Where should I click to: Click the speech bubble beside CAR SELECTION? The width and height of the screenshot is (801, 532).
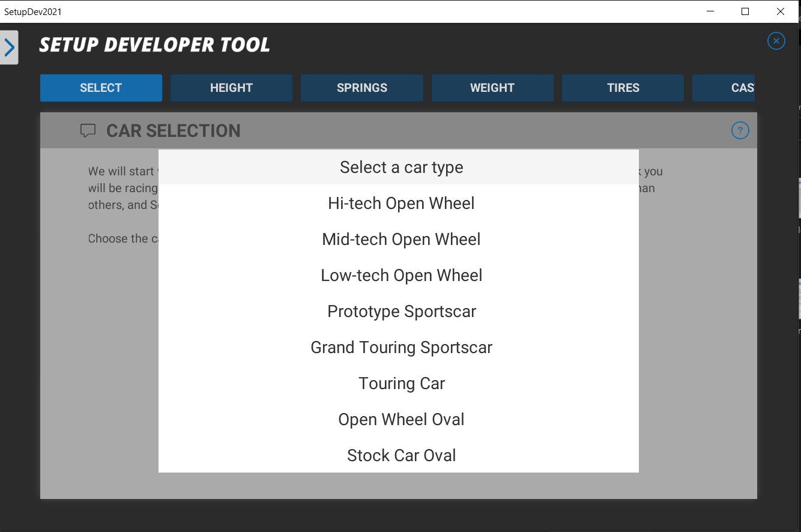[88, 130]
